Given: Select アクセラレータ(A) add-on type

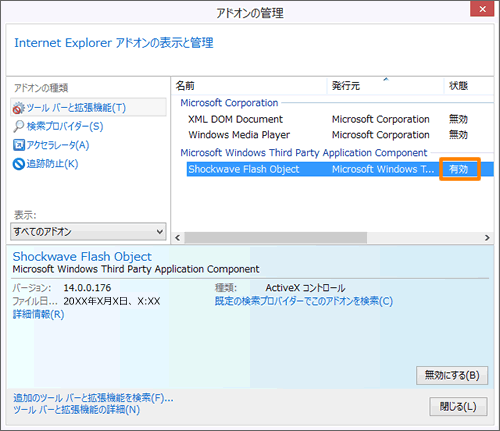Looking at the screenshot, I should click(58, 145).
